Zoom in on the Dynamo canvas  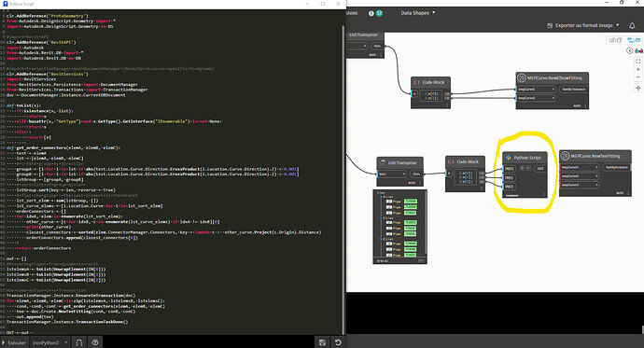(637, 69)
